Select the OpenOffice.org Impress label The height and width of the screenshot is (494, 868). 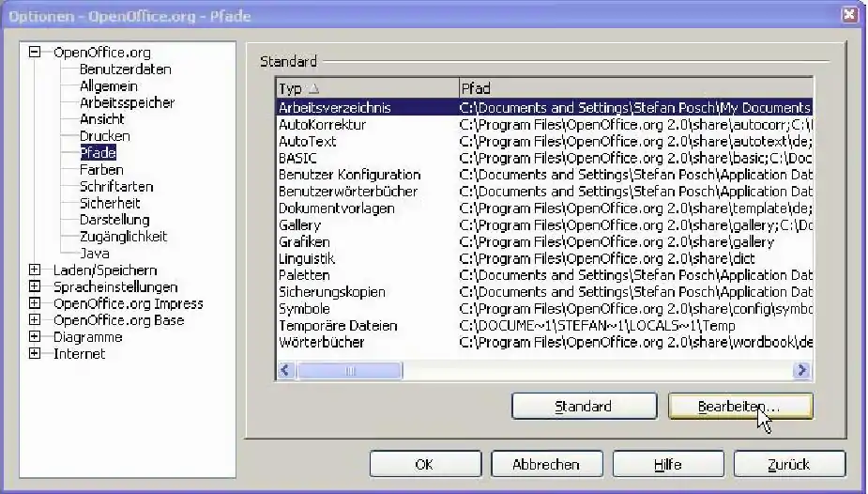pos(129,303)
